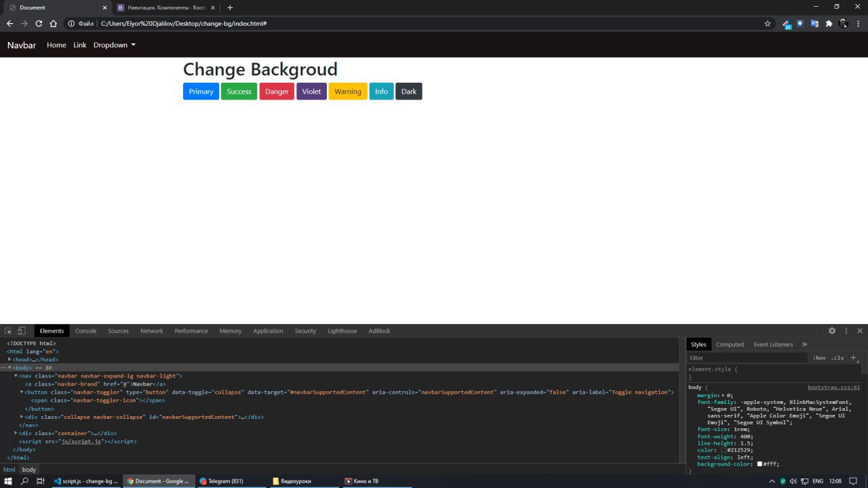The width and height of the screenshot is (868, 488).
Task: Toggle the device toolbar in DevTools
Action: coord(22,331)
